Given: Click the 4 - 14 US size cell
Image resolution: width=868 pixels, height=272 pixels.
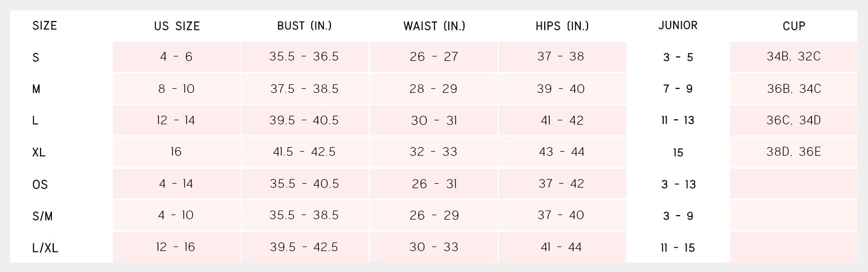Looking at the screenshot, I should pyautogui.click(x=176, y=184).
